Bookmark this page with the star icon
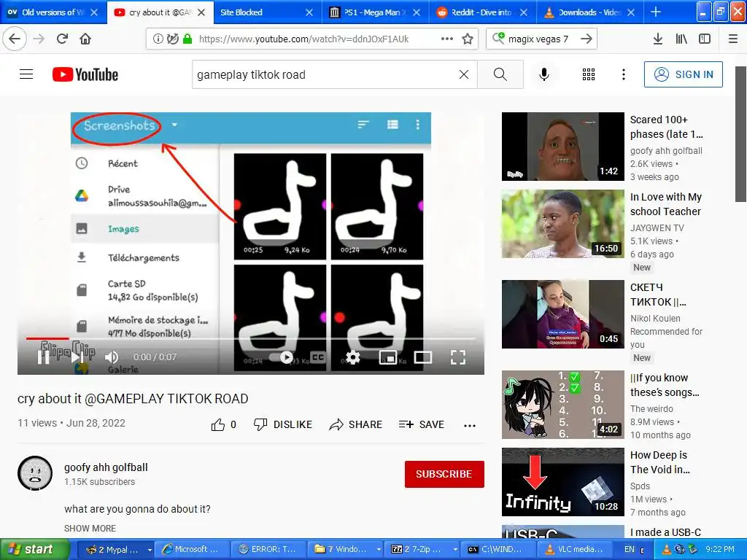Screen dimensions: 747x560 click(468, 39)
